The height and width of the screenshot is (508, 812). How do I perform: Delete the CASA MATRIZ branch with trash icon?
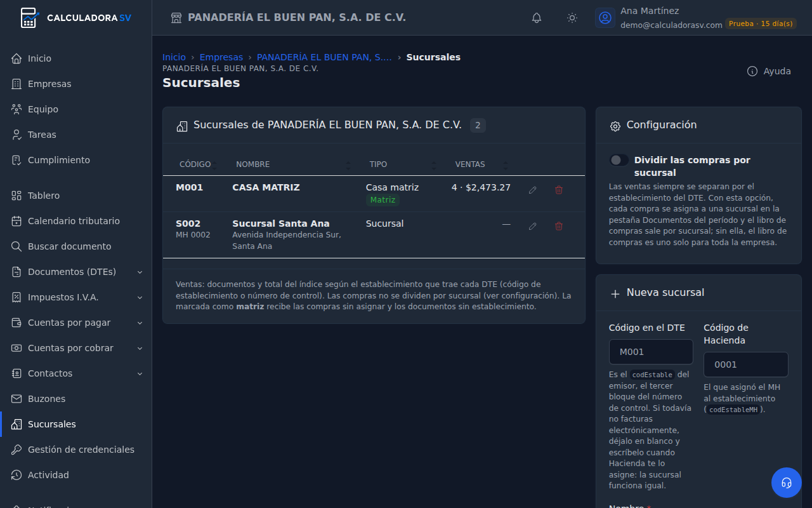[559, 190]
